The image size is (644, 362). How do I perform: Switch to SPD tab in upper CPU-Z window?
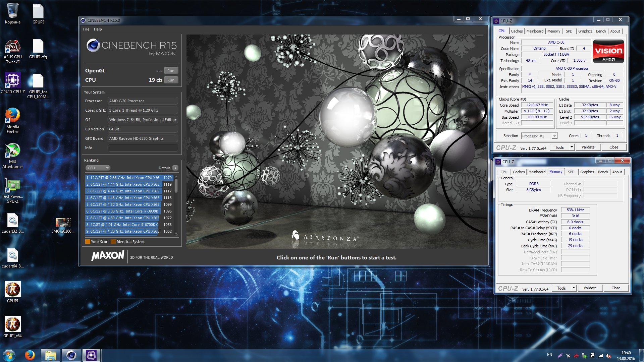click(x=569, y=31)
